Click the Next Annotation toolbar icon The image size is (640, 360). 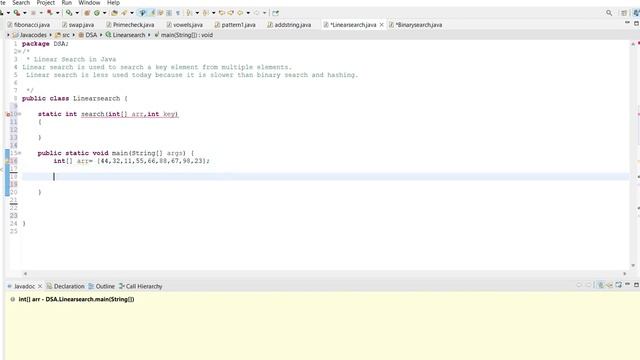pyautogui.click(x=189, y=13)
